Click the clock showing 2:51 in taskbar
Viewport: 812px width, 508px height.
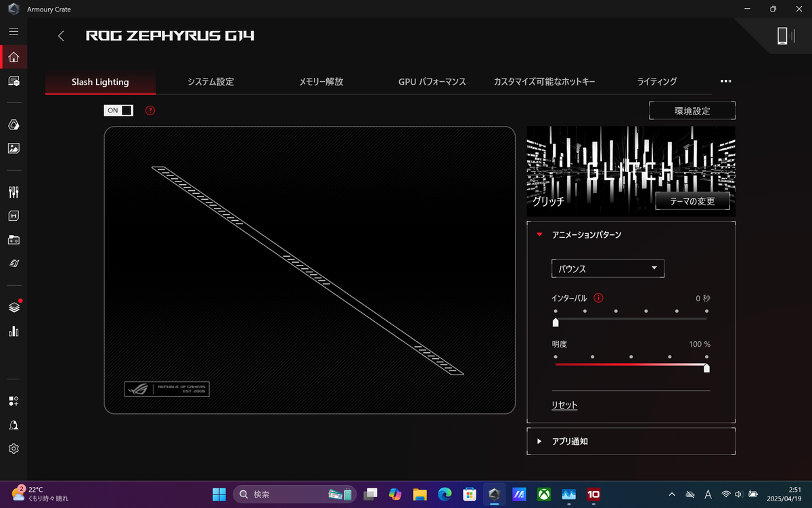784,494
